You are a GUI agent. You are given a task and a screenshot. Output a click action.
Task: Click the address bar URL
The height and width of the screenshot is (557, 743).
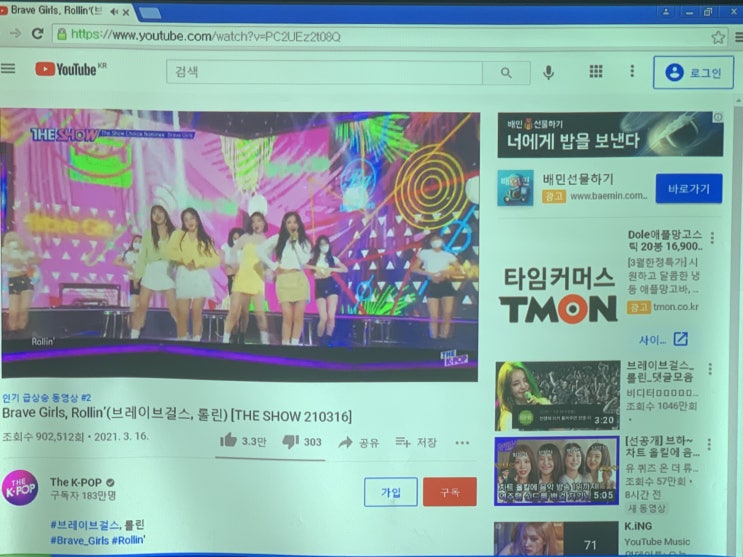(x=206, y=36)
